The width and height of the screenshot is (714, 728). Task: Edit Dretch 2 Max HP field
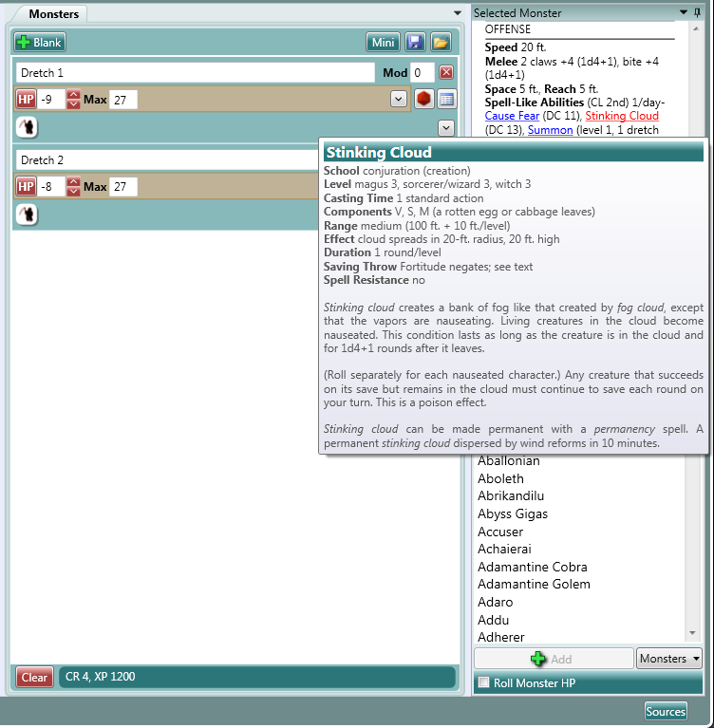tap(123, 187)
